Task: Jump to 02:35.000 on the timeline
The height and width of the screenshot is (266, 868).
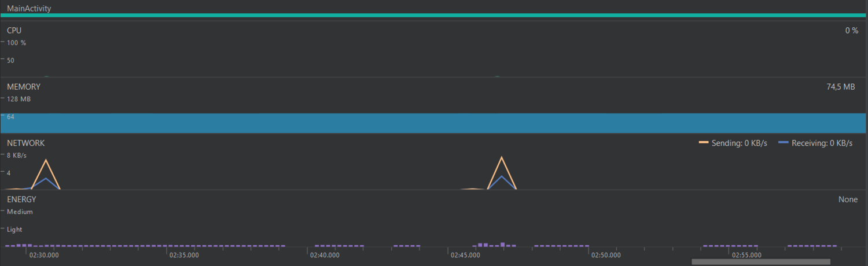Action: pyautogui.click(x=184, y=255)
